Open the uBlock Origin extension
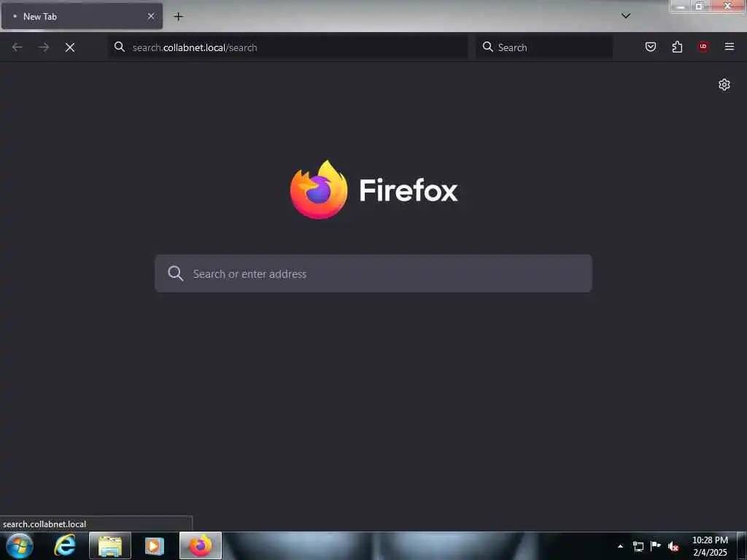 pos(703,47)
